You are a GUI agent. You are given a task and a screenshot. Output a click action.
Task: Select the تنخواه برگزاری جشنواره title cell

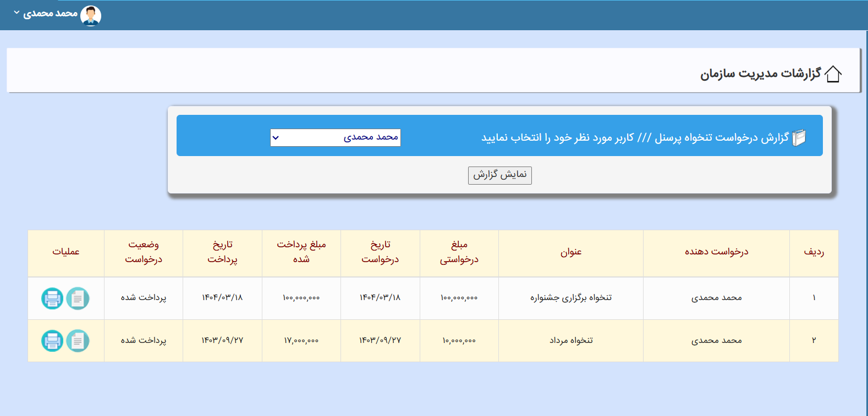tap(570, 298)
